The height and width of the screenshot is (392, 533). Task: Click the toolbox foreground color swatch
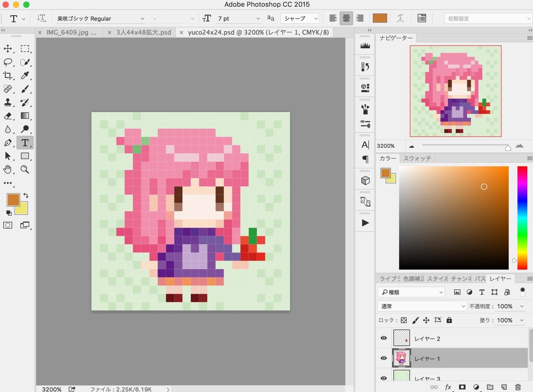pyautogui.click(x=13, y=199)
